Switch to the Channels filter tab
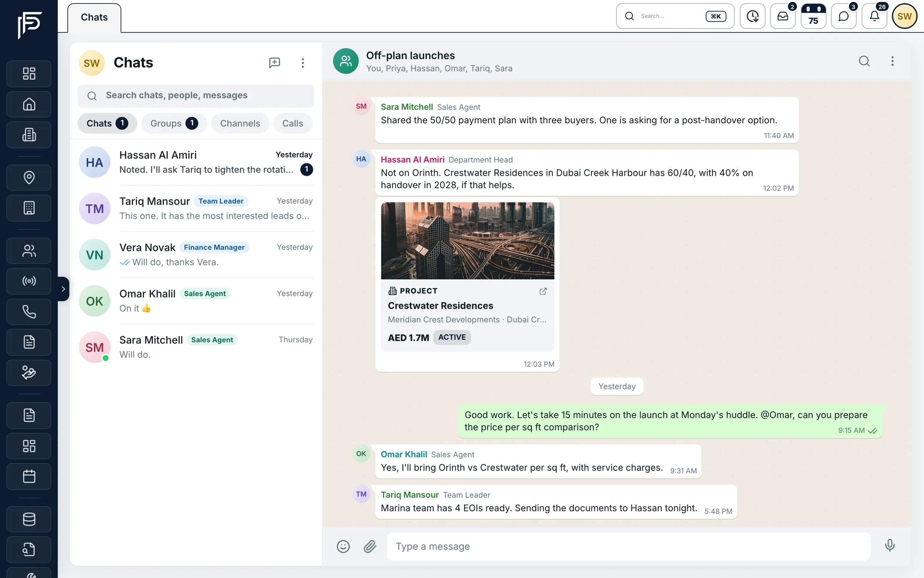 tap(240, 123)
